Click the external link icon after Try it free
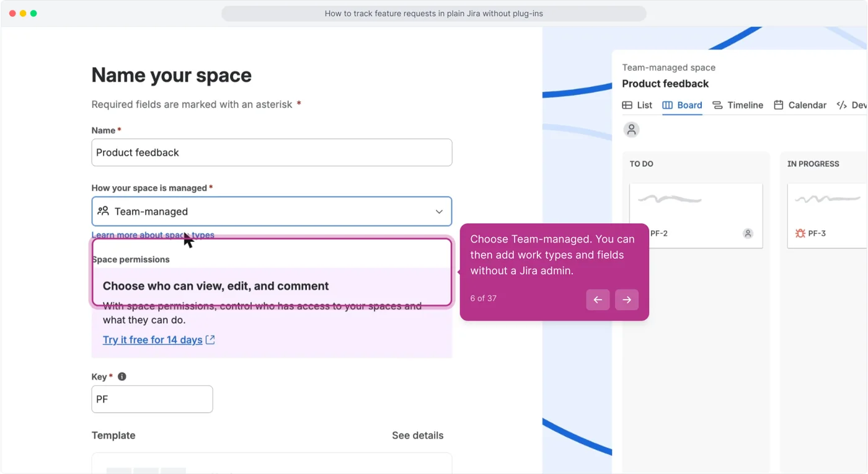The image size is (868, 474). (210, 340)
